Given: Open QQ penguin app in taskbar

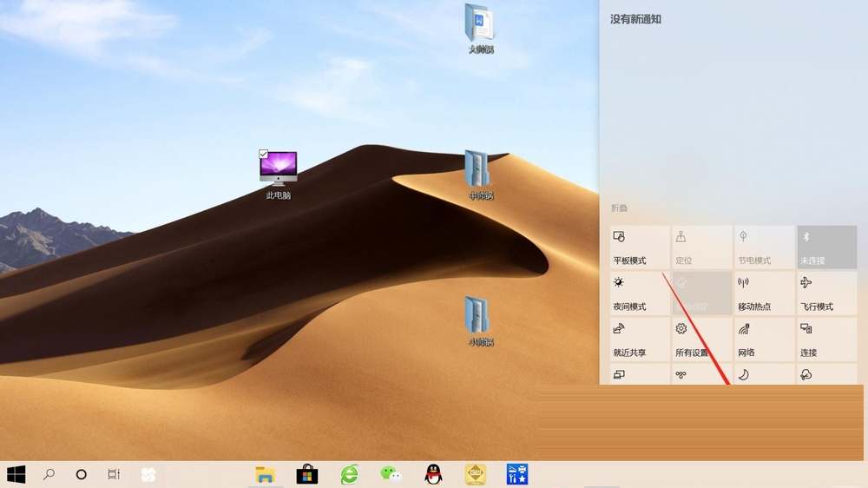Looking at the screenshot, I should pos(433,474).
